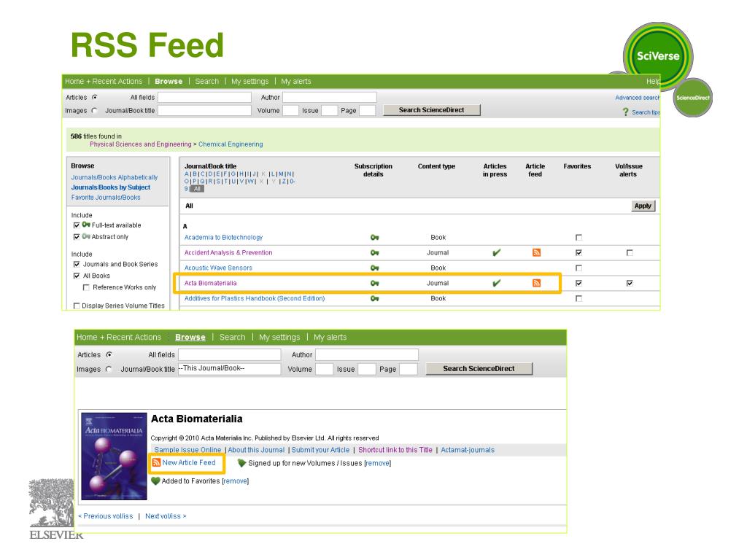Click articles in press checkmark for Accident Analysis
The image size is (747, 560).
click(496, 252)
